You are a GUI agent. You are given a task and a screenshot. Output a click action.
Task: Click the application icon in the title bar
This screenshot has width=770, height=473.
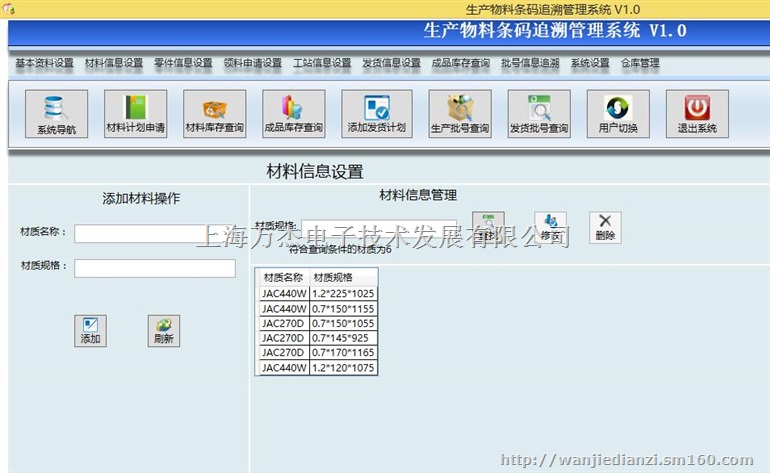[8, 9]
